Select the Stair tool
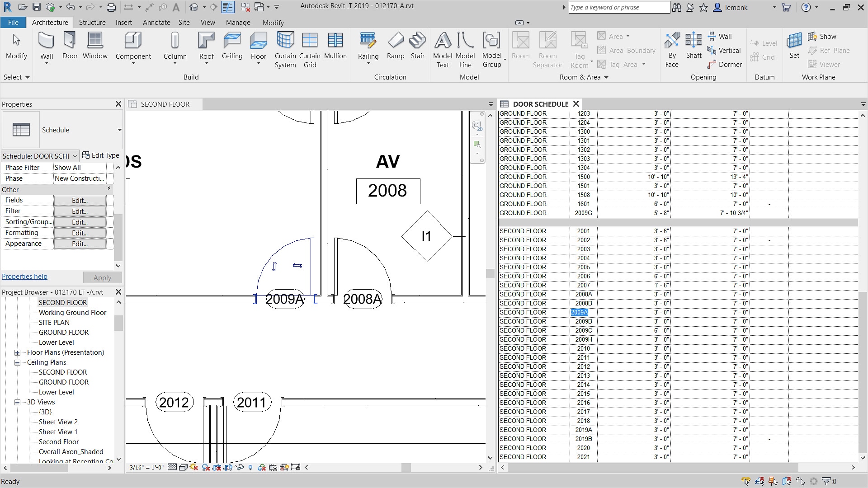Screen dimensions: 868x488 click(417, 41)
